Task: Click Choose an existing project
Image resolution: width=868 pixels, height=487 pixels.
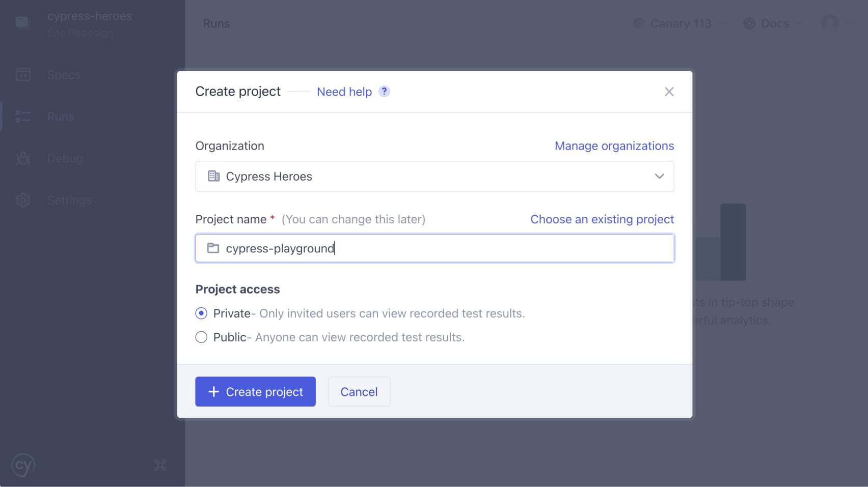Action: click(x=602, y=219)
